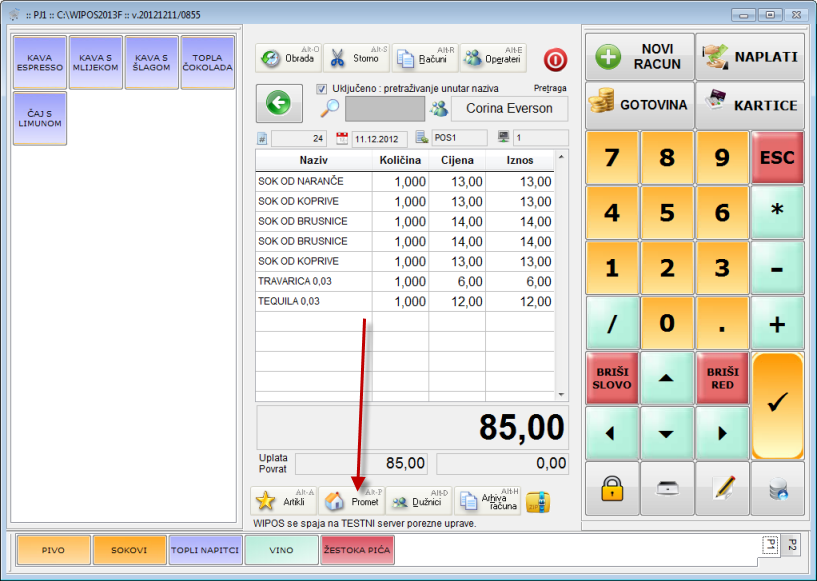Click the red power shutdown icon

(x=555, y=59)
